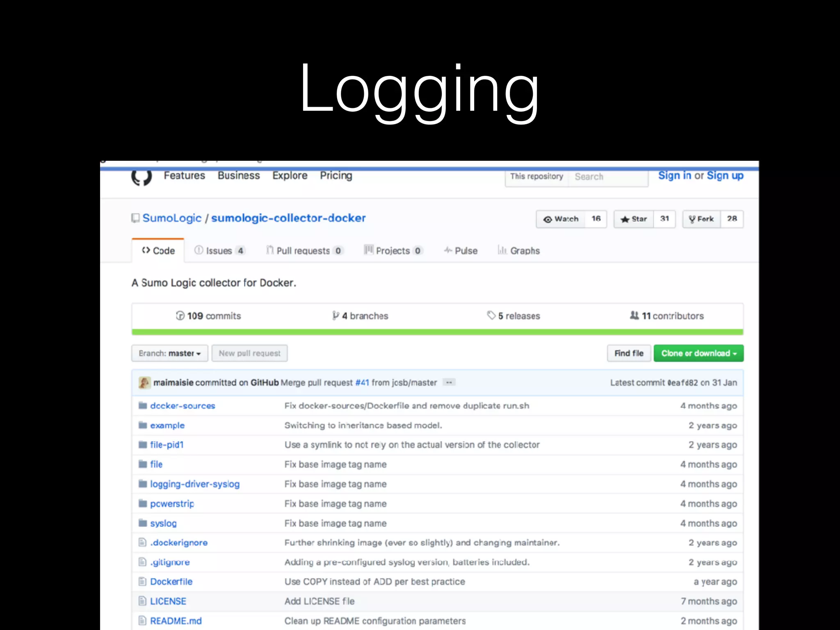The height and width of the screenshot is (630, 840).
Task: Open the latest commit hash 0eafd82
Action: [682, 383]
